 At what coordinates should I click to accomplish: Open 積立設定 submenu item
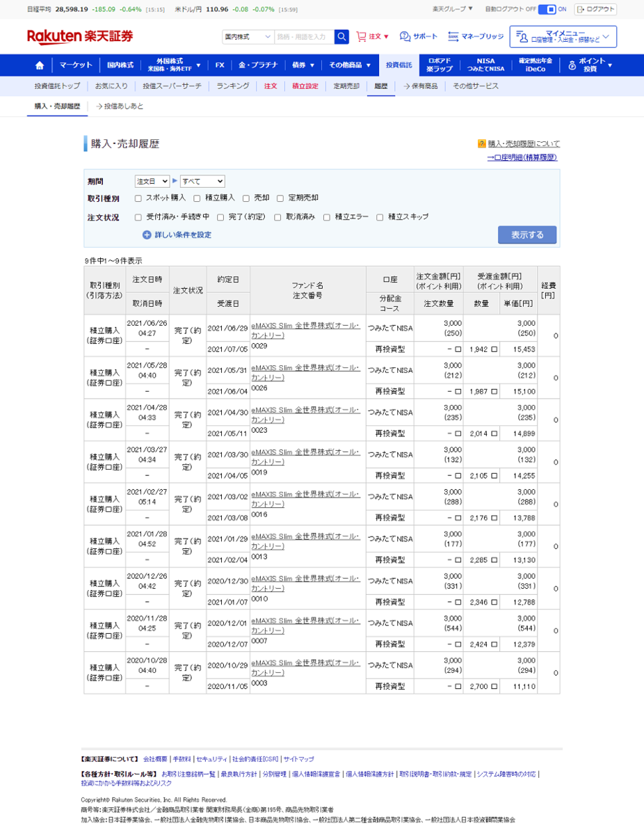tap(305, 86)
